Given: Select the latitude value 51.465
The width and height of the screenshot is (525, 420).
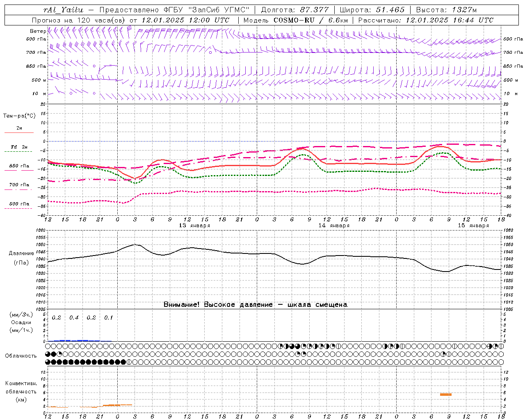Looking at the screenshot, I should [390, 10].
